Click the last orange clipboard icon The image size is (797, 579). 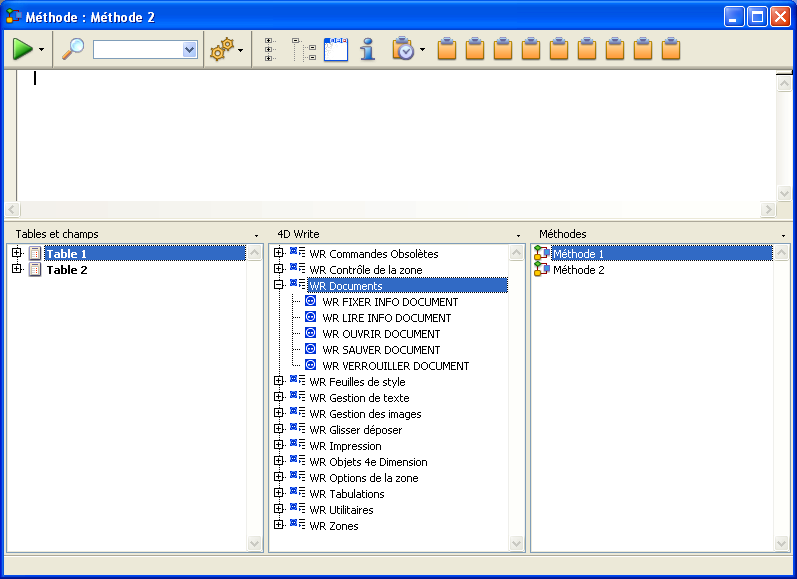click(x=671, y=49)
